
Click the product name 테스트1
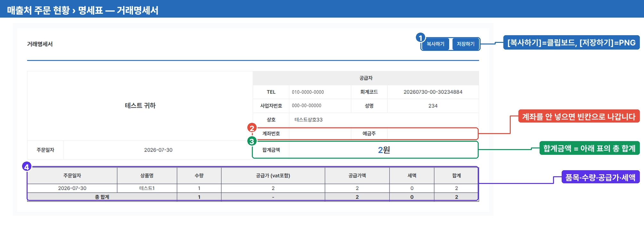tap(147, 188)
